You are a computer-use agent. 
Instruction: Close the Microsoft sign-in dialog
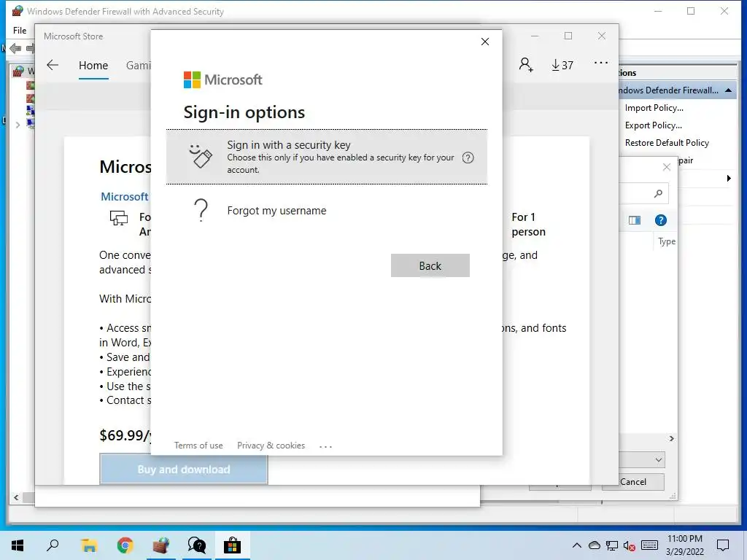(x=485, y=42)
